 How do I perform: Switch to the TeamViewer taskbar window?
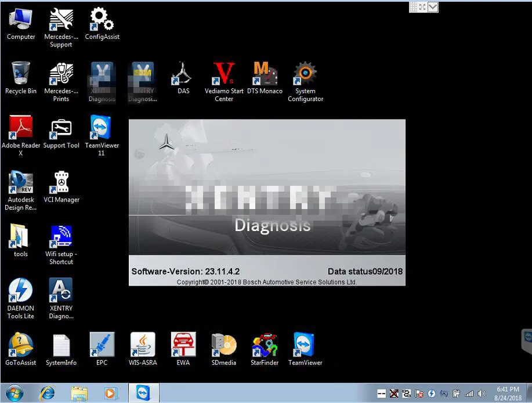[143, 393]
